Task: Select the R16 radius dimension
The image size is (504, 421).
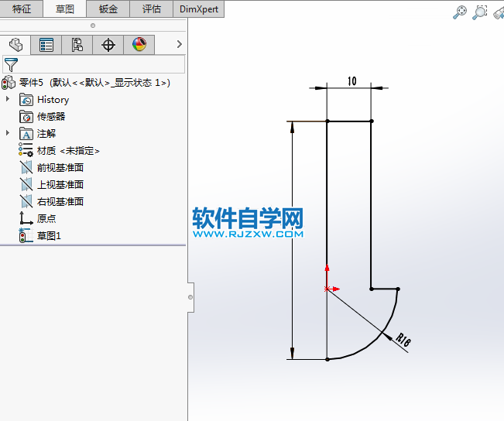Action: pos(403,340)
